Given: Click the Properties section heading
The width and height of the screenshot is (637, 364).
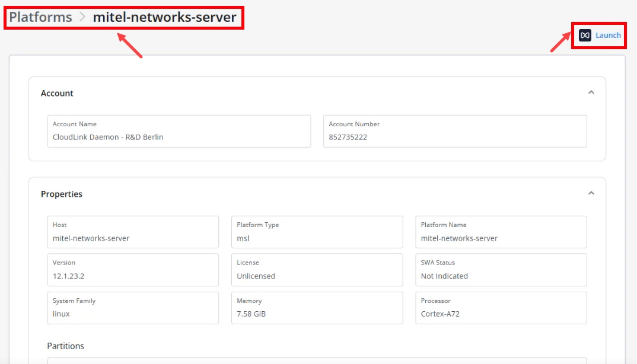Looking at the screenshot, I should 61,194.
